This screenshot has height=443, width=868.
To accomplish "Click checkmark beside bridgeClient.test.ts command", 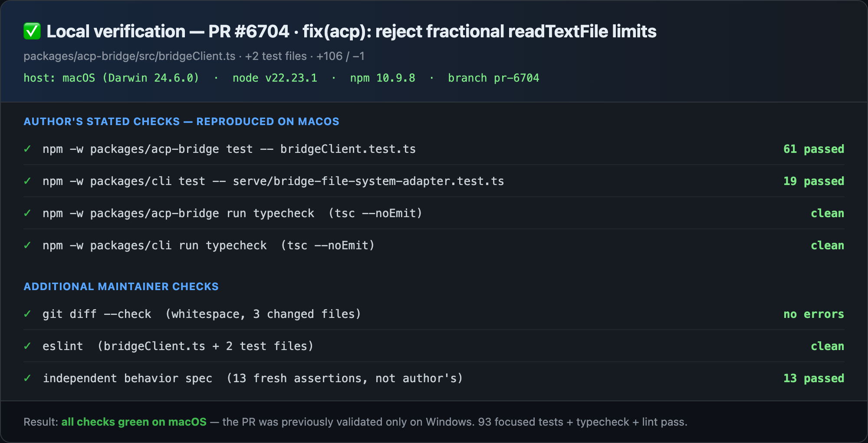I will (27, 149).
